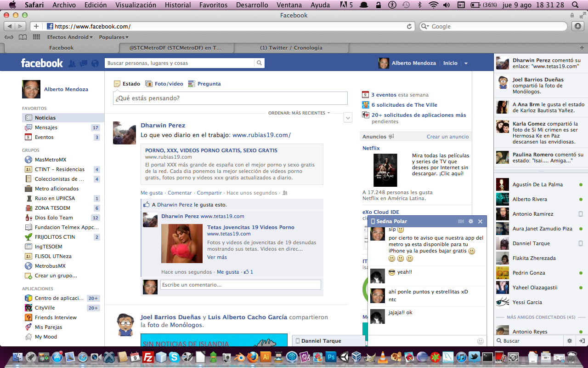This screenshot has height=368, width=588.
Task: Click the Facebook logo in header
Action: [42, 63]
